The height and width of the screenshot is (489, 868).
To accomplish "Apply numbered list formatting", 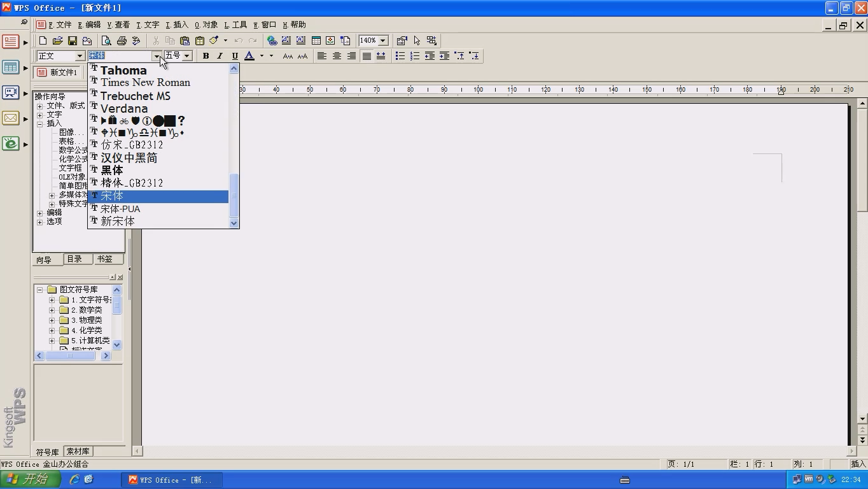I will point(415,56).
